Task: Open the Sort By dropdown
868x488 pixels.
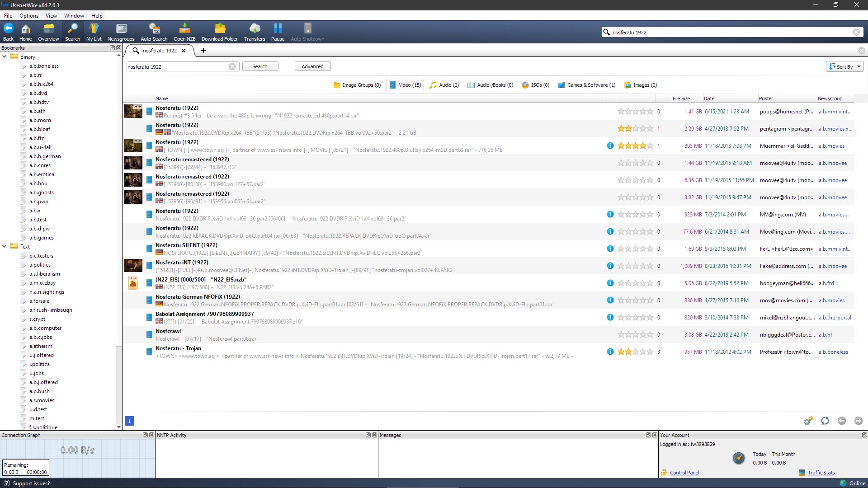Action: tap(844, 66)
